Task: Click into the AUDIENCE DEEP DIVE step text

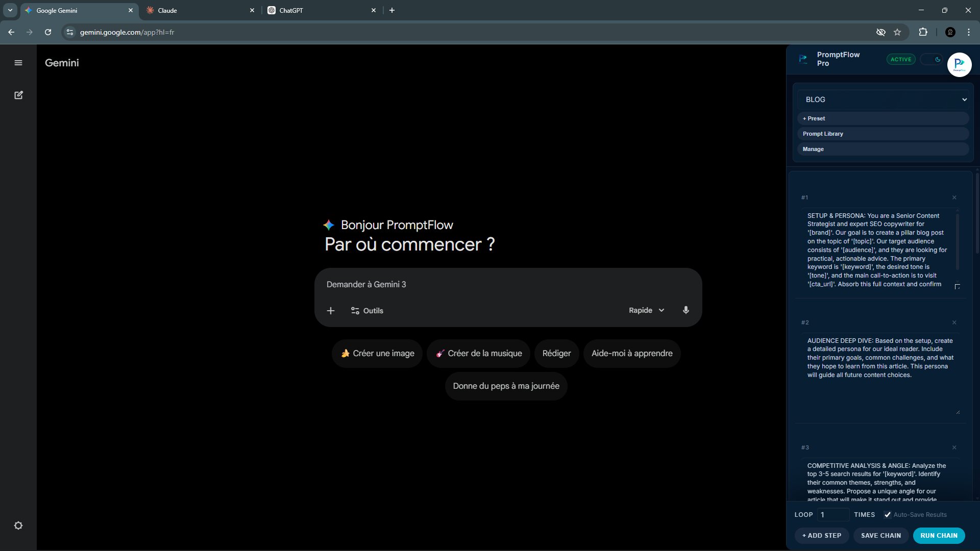Action: coord(880,375)
